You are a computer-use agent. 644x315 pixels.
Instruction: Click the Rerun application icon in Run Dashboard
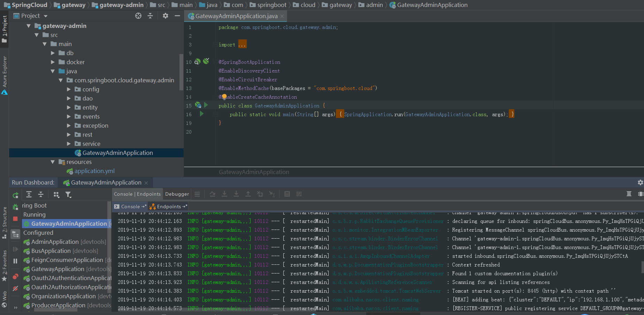tap(15, 195)
